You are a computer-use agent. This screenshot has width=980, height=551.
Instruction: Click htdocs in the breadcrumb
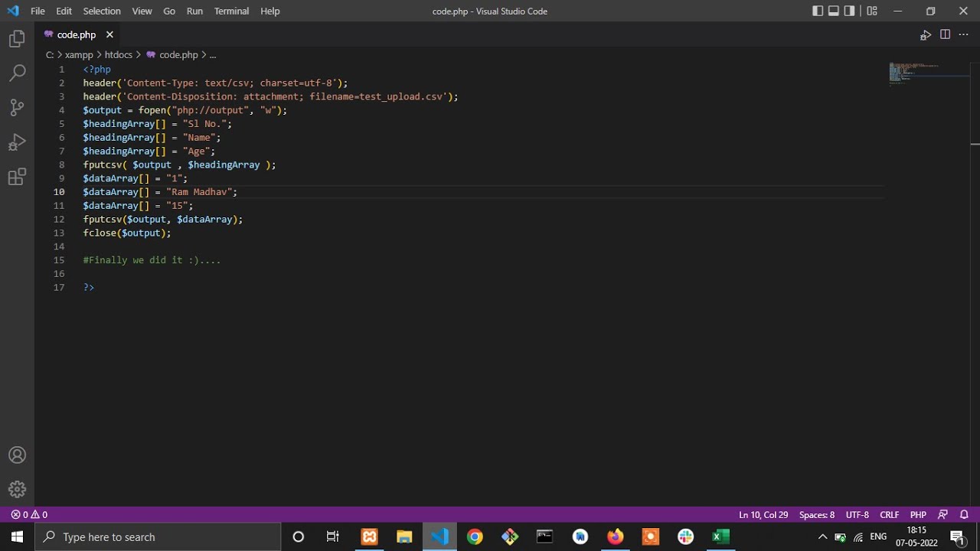[119, 55]
